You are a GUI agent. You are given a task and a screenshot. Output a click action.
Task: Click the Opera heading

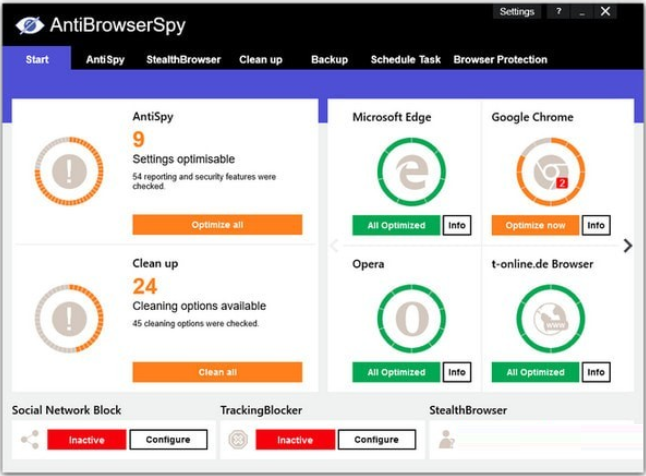click(x=368, y=264)
